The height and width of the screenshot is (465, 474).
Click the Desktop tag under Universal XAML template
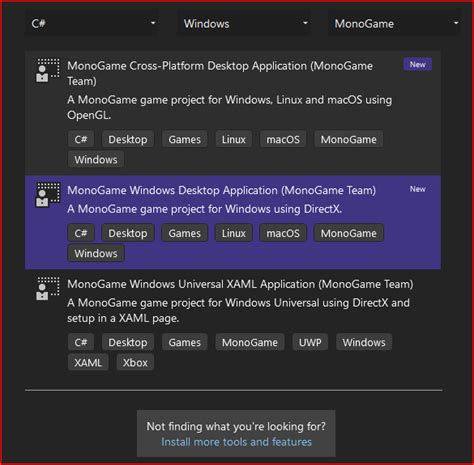[128, 342]
